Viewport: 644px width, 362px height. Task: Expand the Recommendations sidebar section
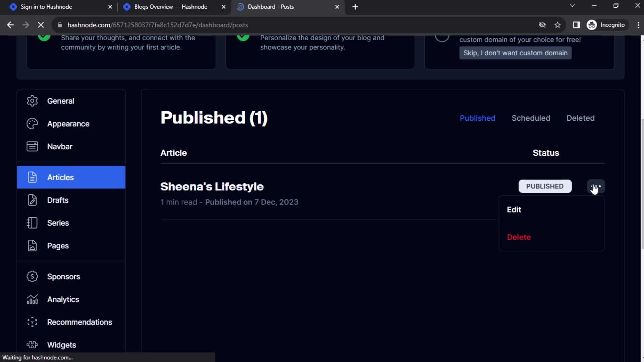click(79, 322)
